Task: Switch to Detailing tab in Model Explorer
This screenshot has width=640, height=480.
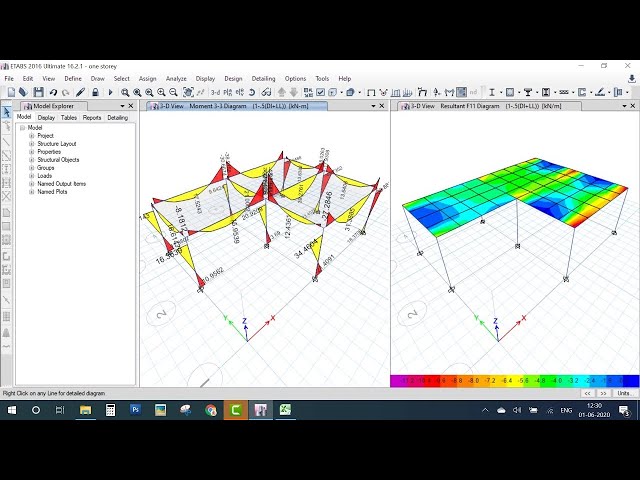Action: pos(118,118)
